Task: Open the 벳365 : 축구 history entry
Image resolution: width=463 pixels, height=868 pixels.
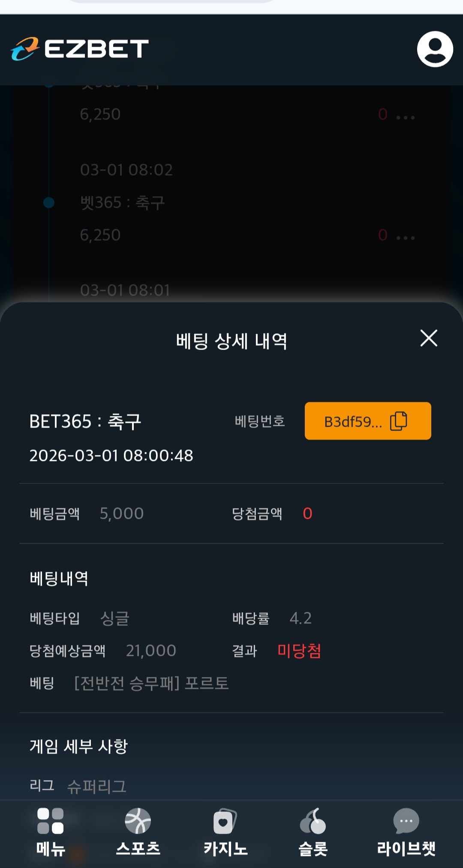Action: 122,203
